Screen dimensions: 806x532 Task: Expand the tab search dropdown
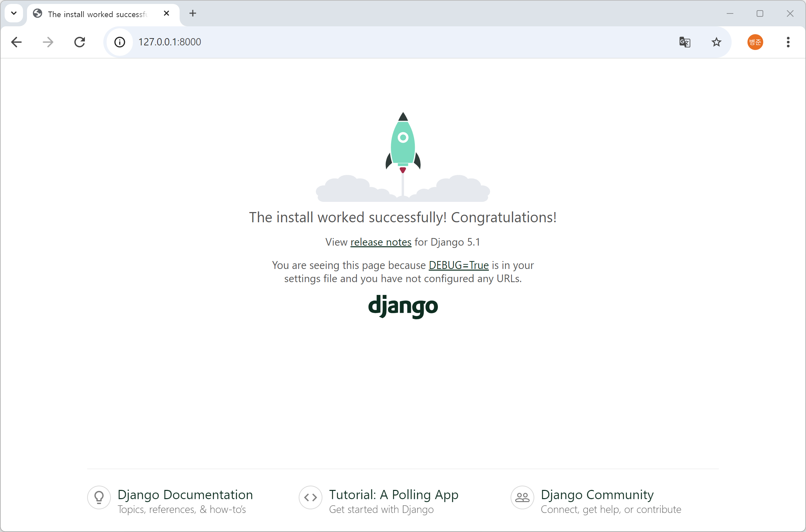tap(14, 13)
